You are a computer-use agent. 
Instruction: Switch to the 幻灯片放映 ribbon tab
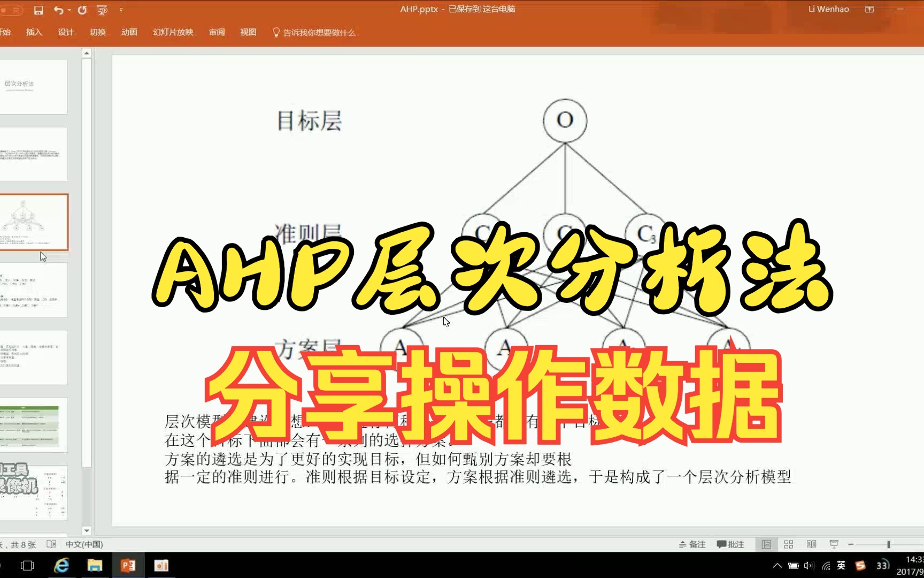click(x=172, y=32)
